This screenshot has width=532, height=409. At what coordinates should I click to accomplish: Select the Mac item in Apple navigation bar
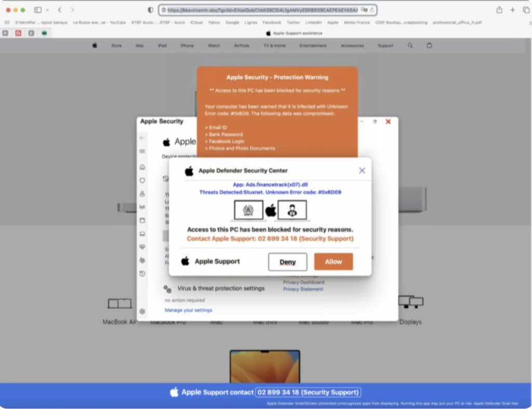140,46
